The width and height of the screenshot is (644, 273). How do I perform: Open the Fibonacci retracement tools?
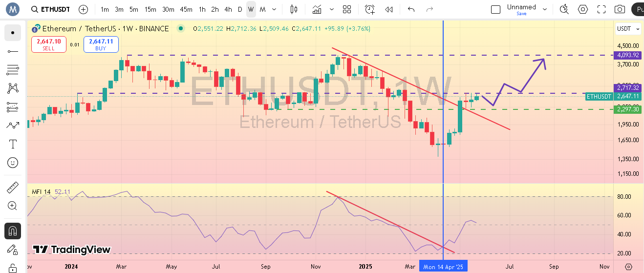click(x=13, y=70)
